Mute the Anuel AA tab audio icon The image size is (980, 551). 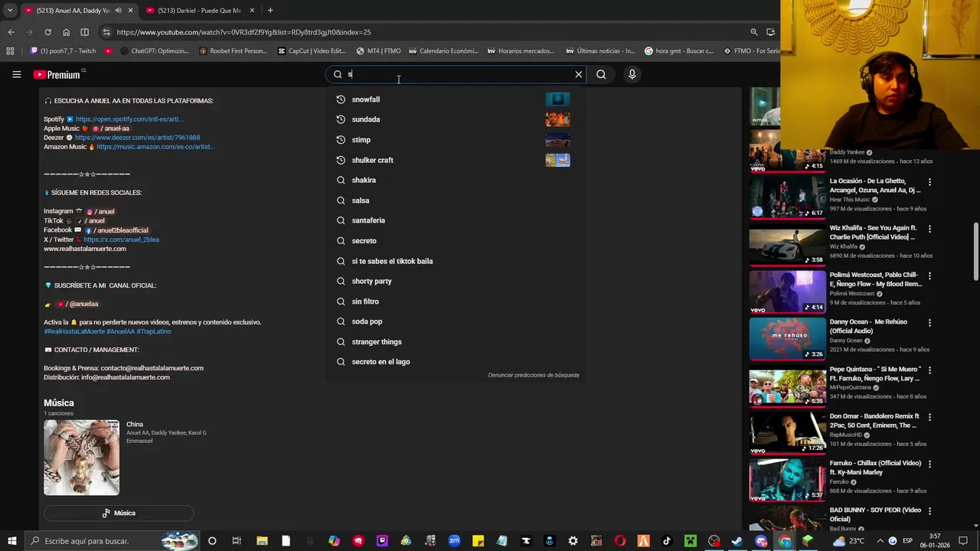pyautogui.click(x=118, y=11)
